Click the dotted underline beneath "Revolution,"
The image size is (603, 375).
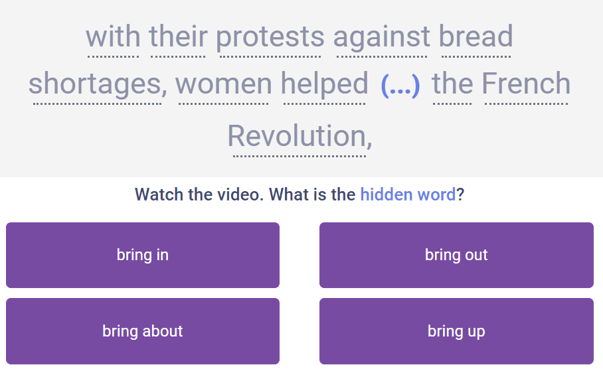300,156
